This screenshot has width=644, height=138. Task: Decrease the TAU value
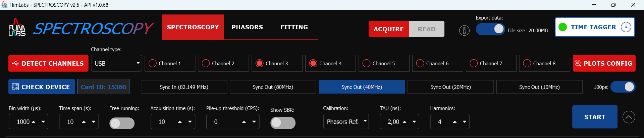pyautogui.click(x=414, y=122)
